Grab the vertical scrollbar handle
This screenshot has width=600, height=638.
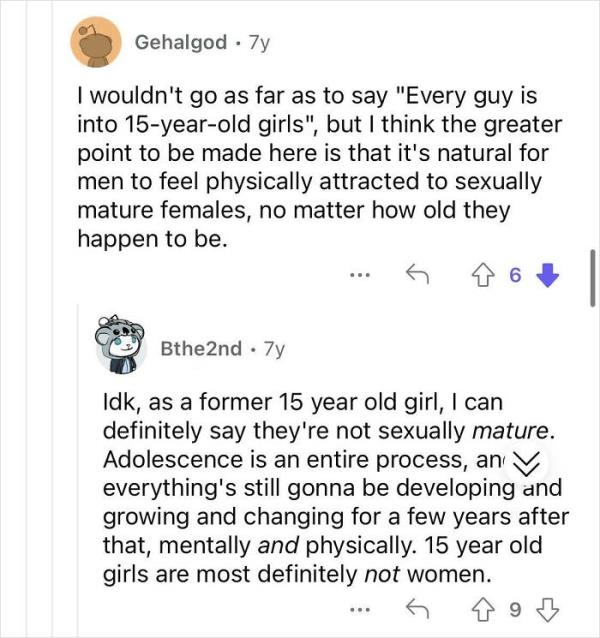point(593,278)
